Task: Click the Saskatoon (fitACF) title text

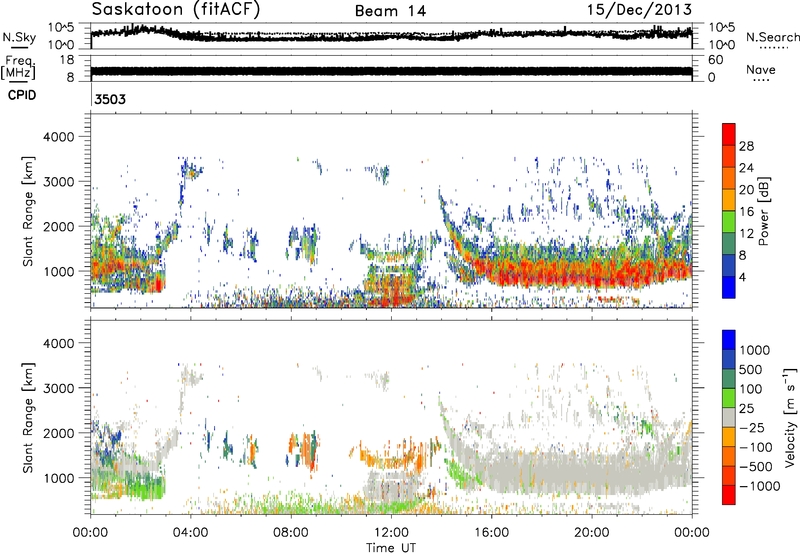Action: tap(176, 10)
